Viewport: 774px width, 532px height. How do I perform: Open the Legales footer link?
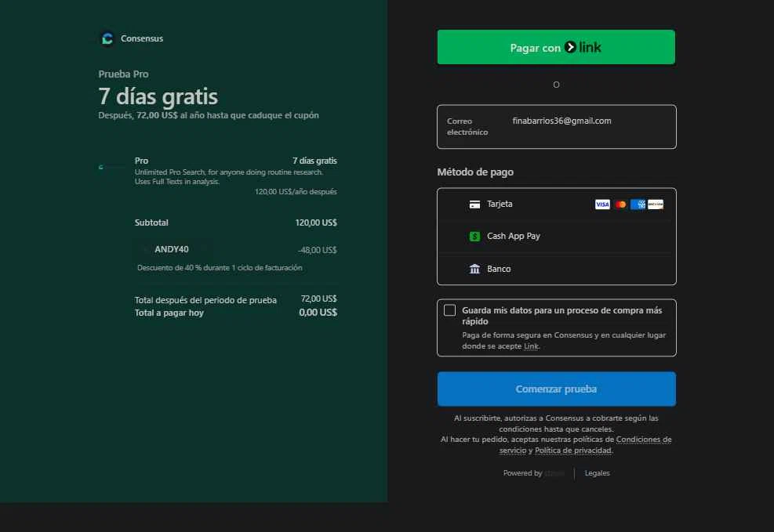click(598, 472)
